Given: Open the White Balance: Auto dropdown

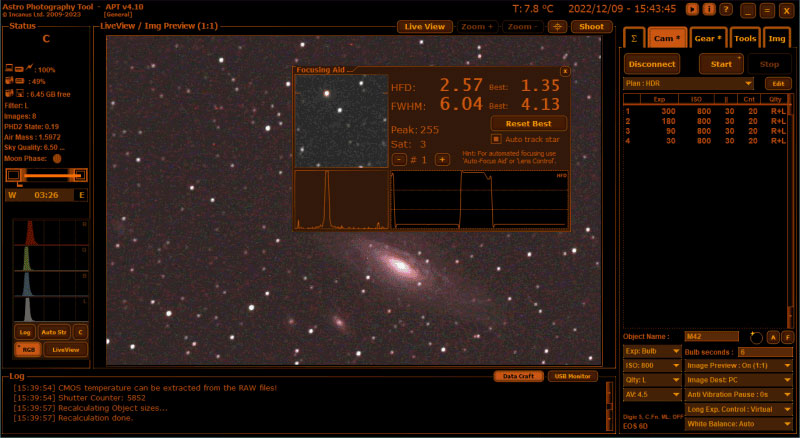Looking at the screenshot, I should (x=738, y=424).
